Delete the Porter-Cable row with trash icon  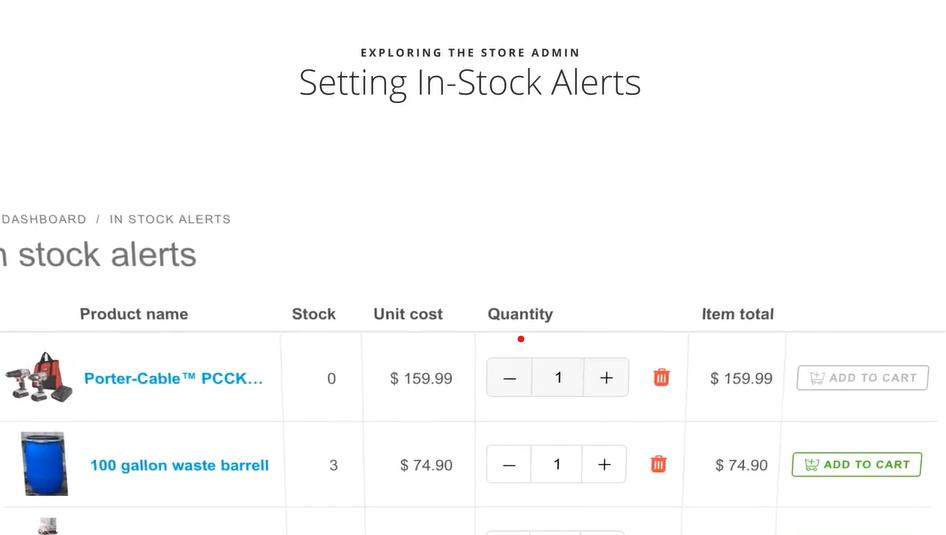(661, 377)
